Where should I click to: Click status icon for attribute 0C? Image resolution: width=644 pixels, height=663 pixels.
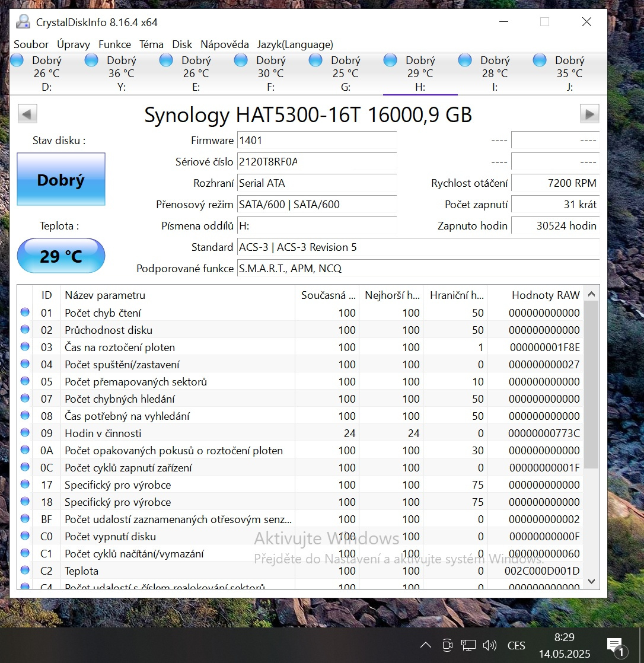pyautogui.click(x=25, y=467)
